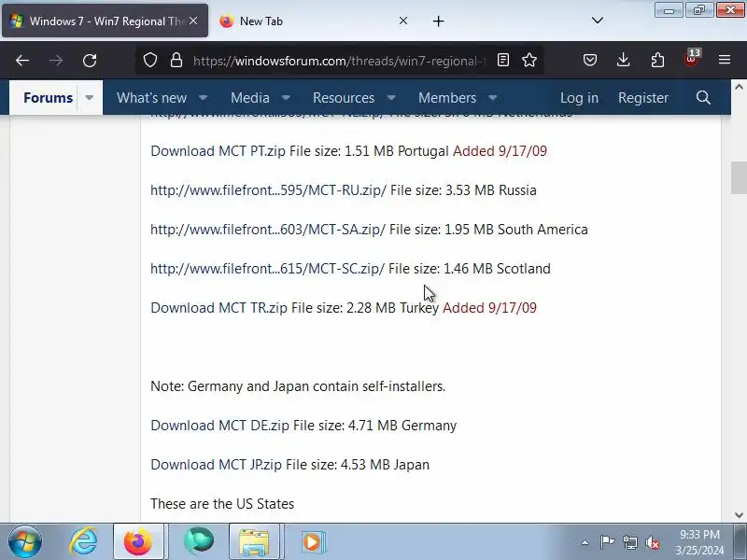
Task: Save page to Pocket
Action: [590, 60]
